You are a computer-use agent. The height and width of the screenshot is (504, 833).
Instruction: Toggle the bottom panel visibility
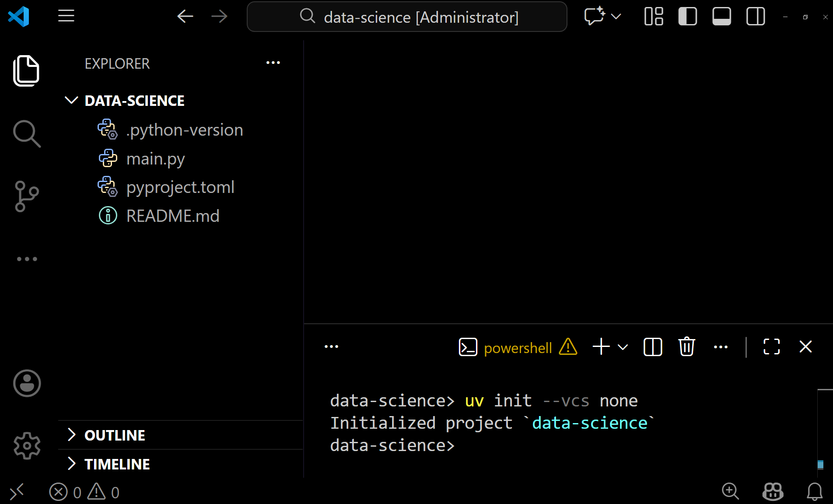(721, 17)
